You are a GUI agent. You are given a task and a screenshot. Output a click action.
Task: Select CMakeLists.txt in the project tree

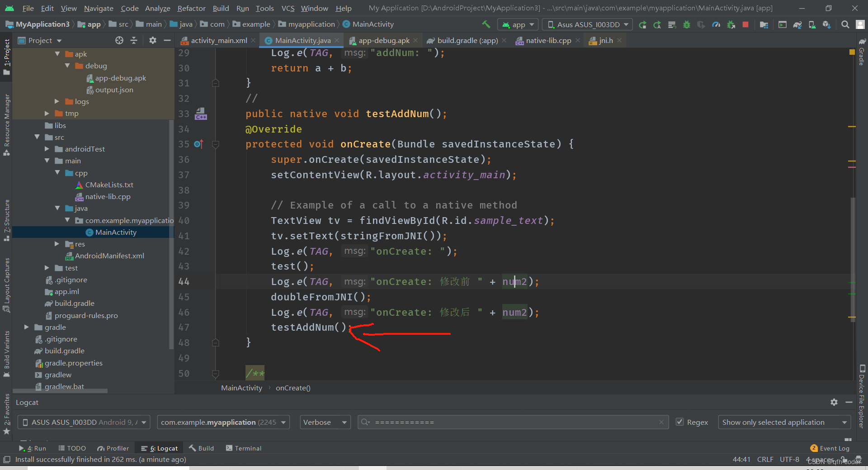(x=109, y=185)
